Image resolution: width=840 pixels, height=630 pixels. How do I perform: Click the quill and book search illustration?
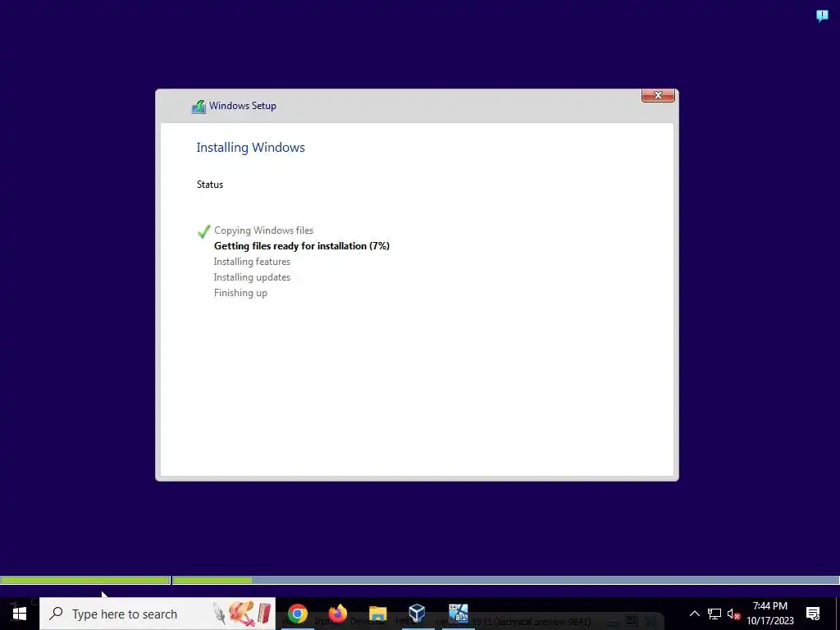click(243, 614)
